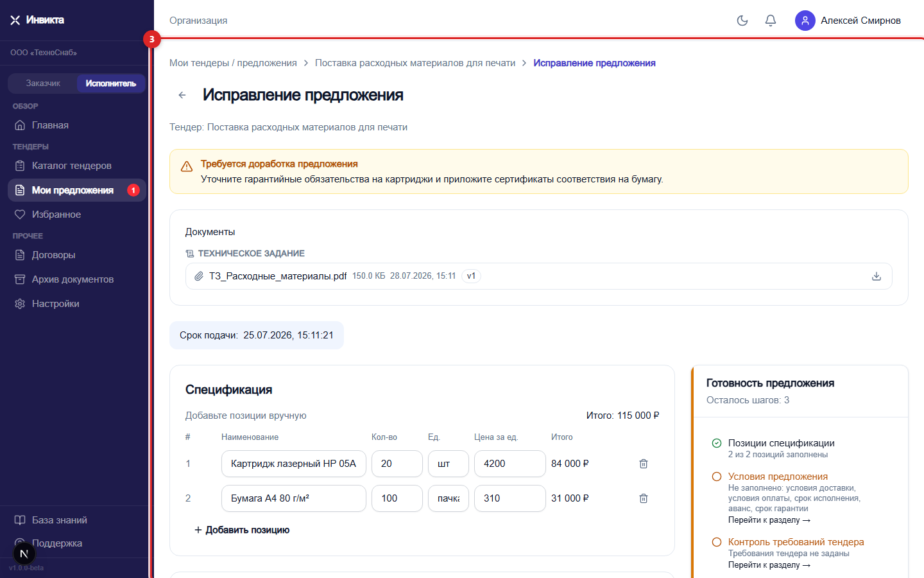This screenshot has height=578, width=924.
Task: Follow Перейти к разделу under Контроль требований
Action: pos(769,565)
